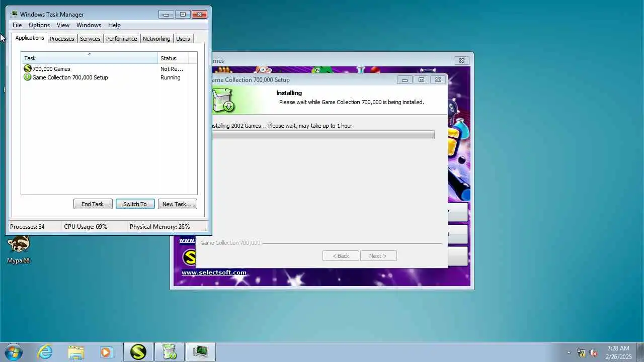The image size is (644, 362).
Task: Open File Explorer from the taskbar
Action: click(76, 352)
